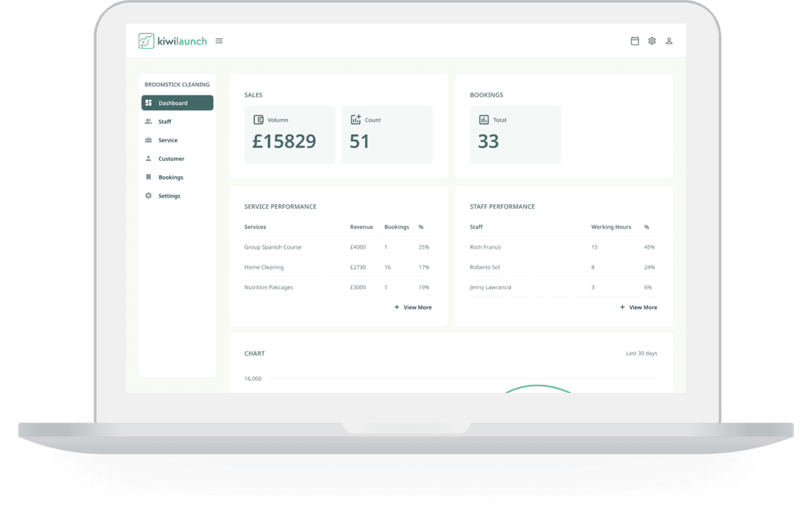Click the Service briefcase icon in sidebar
The width and height of the screenshot is (812, 512).
(x=149, y=140)
